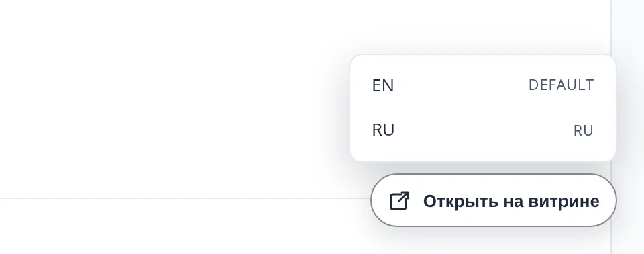Choose the EN row in the dropdown list

482,85
